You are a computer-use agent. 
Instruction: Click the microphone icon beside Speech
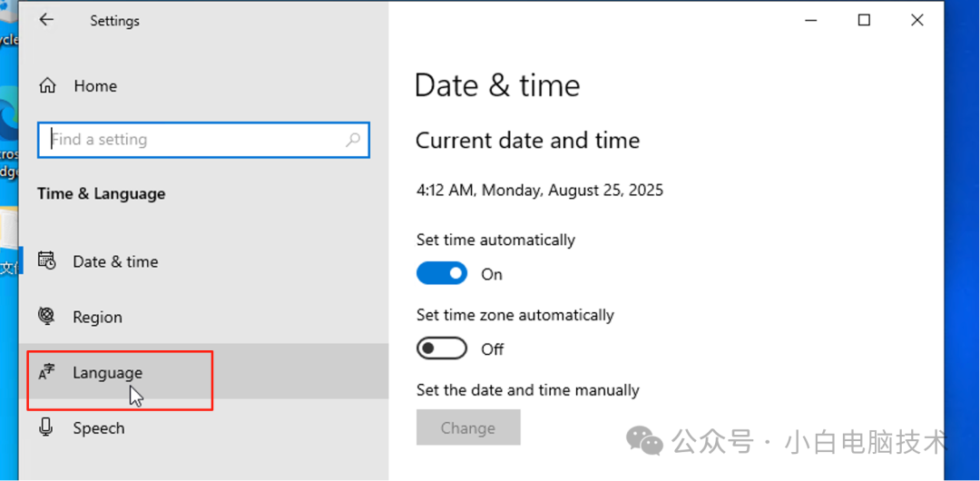(x=46, y=427)
